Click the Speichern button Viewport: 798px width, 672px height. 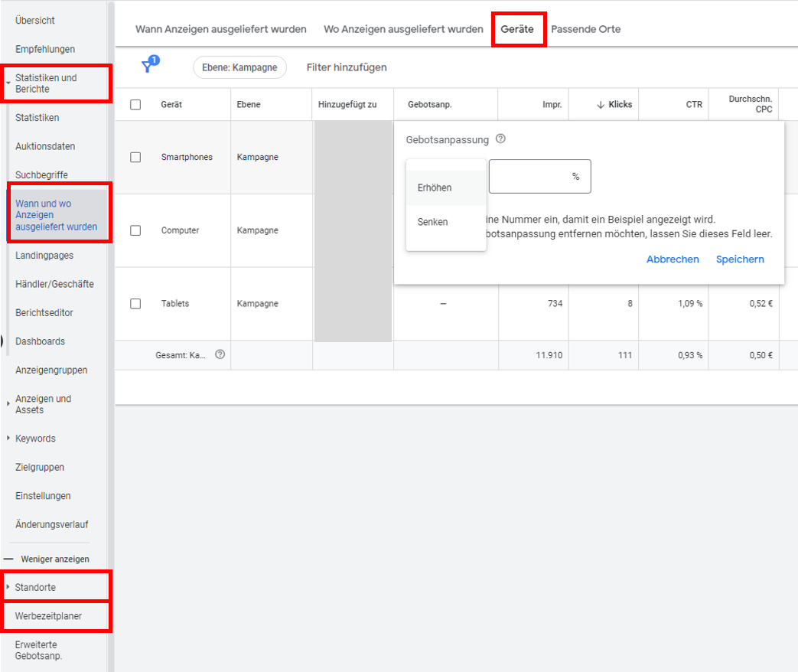click(740, 259)
